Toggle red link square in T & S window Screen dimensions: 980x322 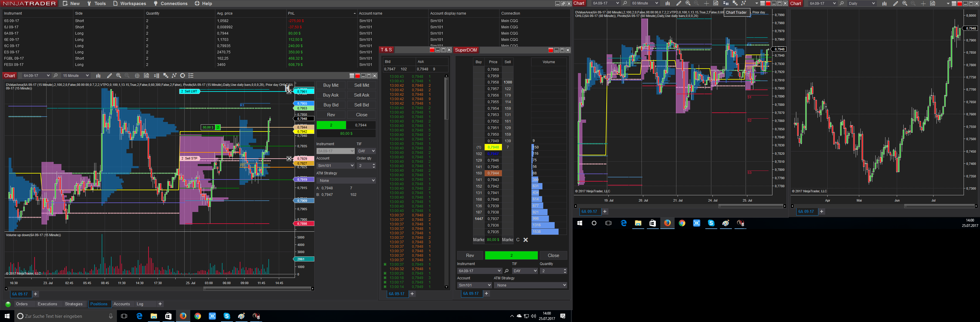tap(432, 50)
